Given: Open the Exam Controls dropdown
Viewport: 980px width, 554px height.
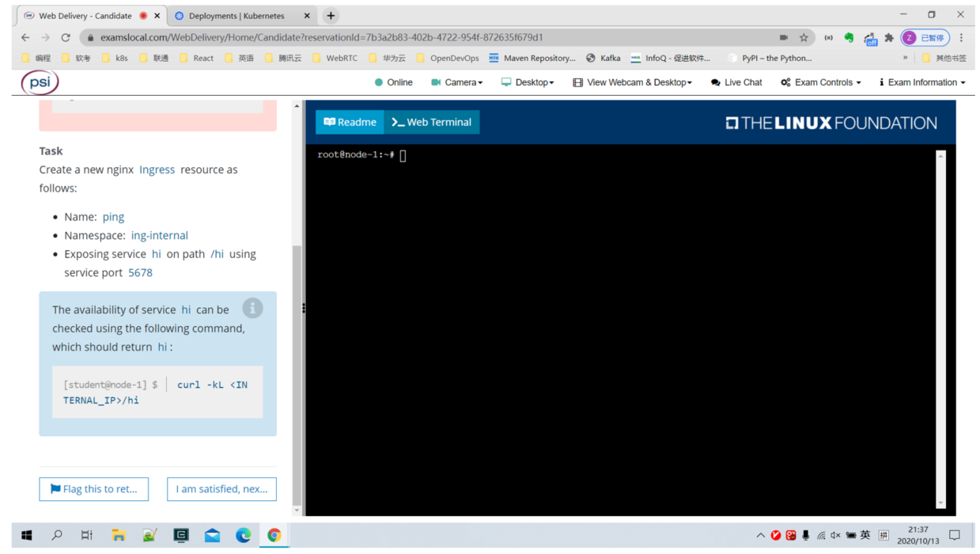Looking at the screenshot, I should point(820,82).
